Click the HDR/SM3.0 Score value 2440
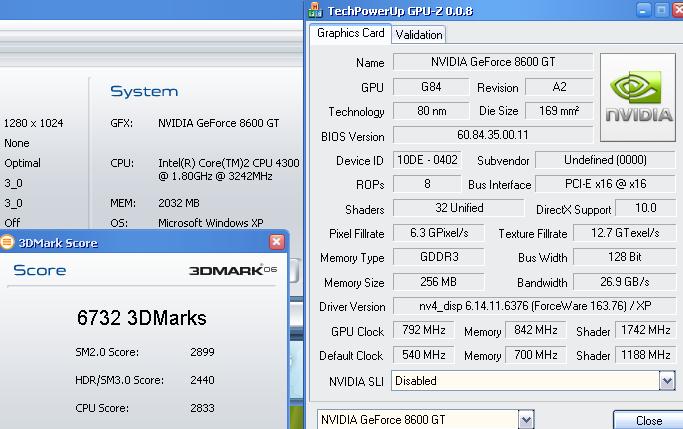 pyautogui.click(x=202, y=380)
